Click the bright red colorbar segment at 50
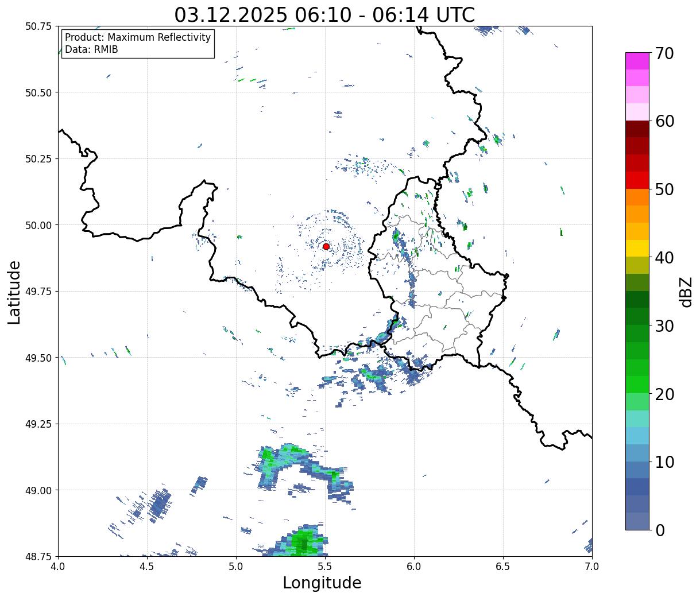The width and height of the screenshot is (700, 597). click(x=637, y=180)
